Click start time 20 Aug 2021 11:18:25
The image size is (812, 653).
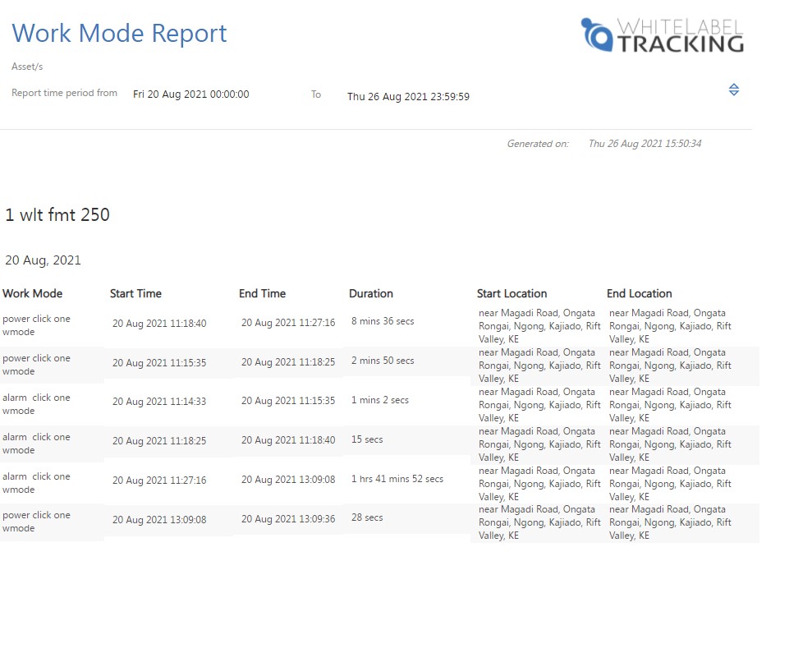159,440
